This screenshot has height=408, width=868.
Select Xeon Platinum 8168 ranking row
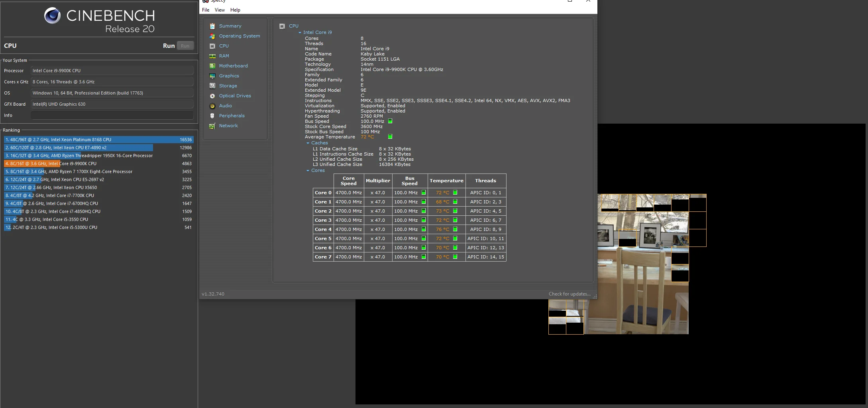point(99,140)
